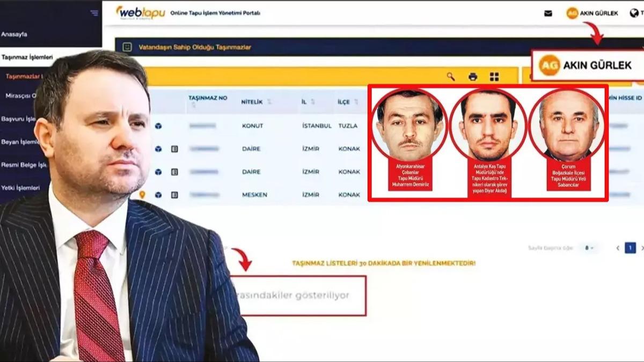Switch to grid view icon
This screenshot has height=362, width=644.
pyautogui.click(x=494, y=77)
